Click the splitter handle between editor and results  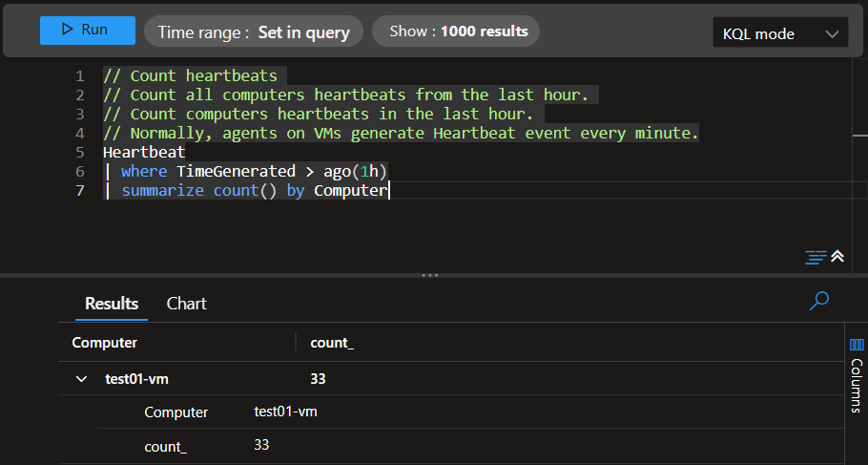click(430, 275)
